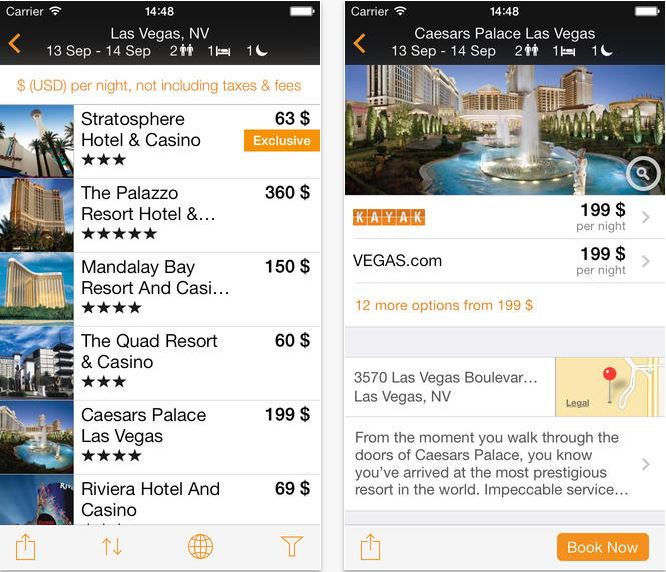The height and width of the screenshot is (572, 666).
Task: Select The Palazzo Resort Hotel listing
Action: click(x=160, y=215)
